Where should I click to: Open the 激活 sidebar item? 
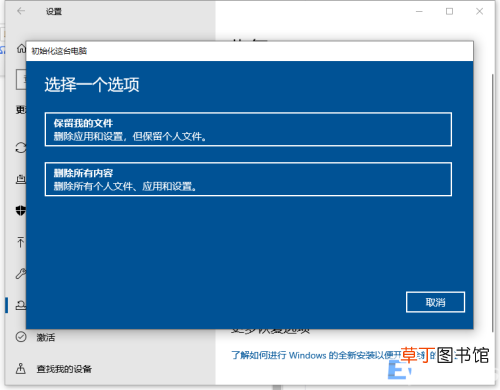(x=46, y=337)
